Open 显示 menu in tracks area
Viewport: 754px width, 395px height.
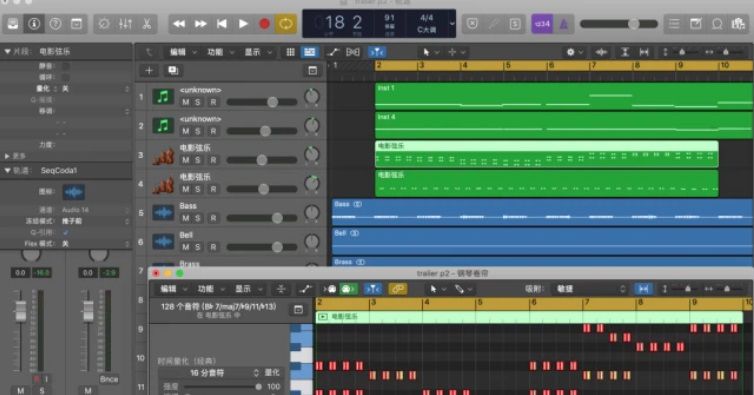click(258, 52)
